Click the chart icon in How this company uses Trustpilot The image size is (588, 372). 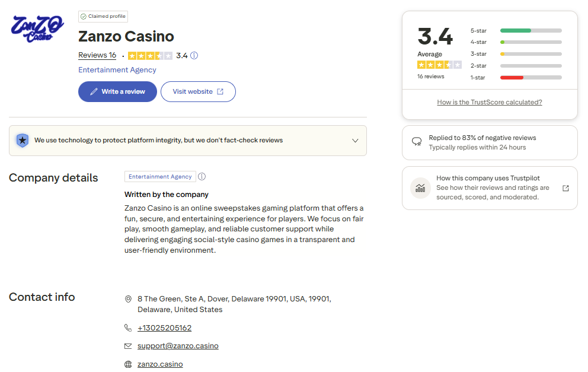pos(420,188)
